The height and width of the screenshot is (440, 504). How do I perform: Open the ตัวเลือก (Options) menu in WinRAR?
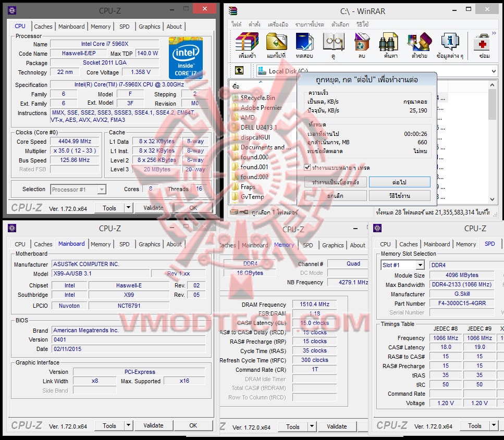click(340, 24)
